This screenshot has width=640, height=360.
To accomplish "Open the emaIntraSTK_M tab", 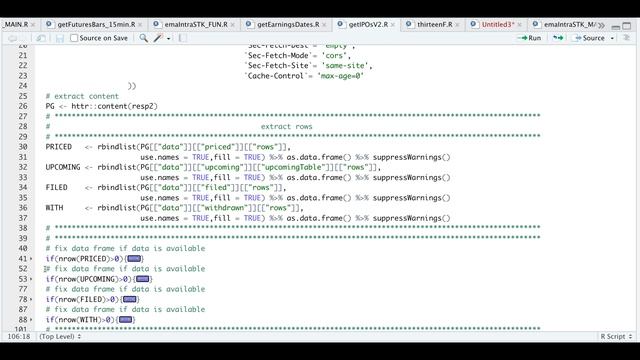I will coord(570,24).
